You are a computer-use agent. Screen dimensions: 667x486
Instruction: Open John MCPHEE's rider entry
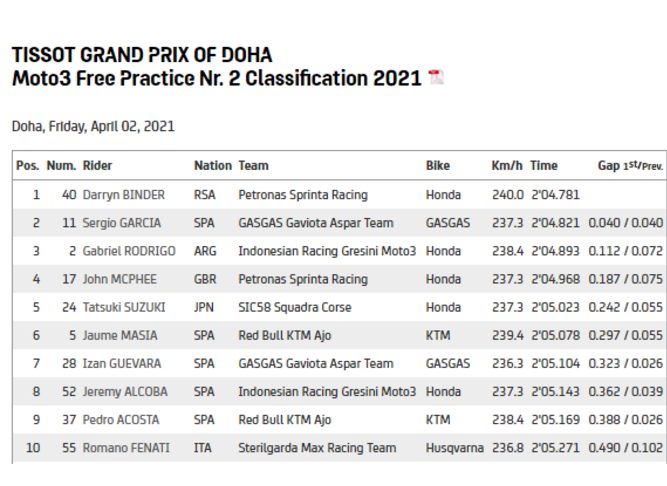coord(119,279)
